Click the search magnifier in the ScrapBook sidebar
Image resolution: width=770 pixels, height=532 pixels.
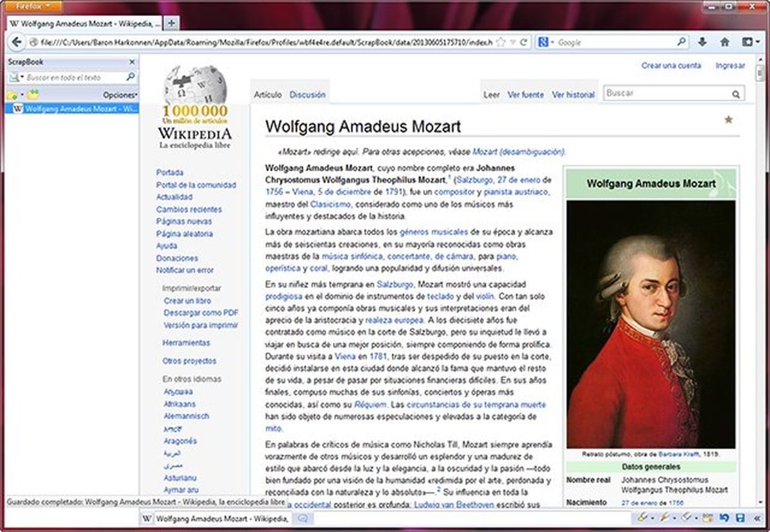pyautogui.click(x=130, y=76)
